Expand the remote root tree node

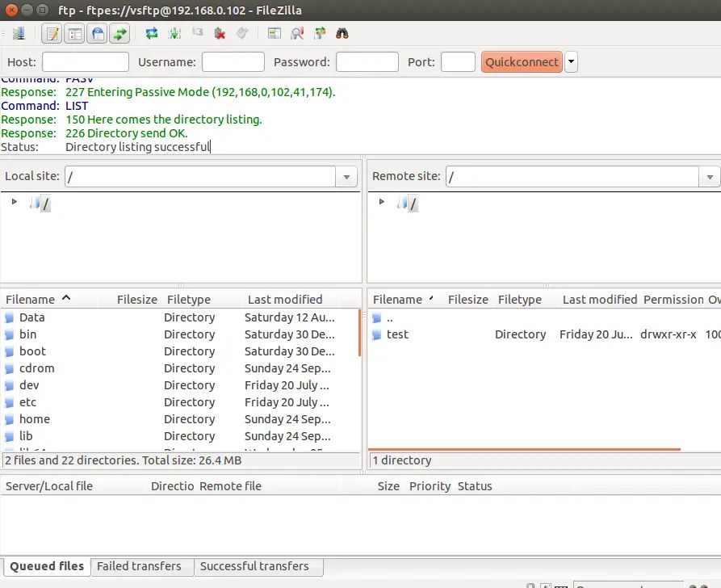[382, 202]
